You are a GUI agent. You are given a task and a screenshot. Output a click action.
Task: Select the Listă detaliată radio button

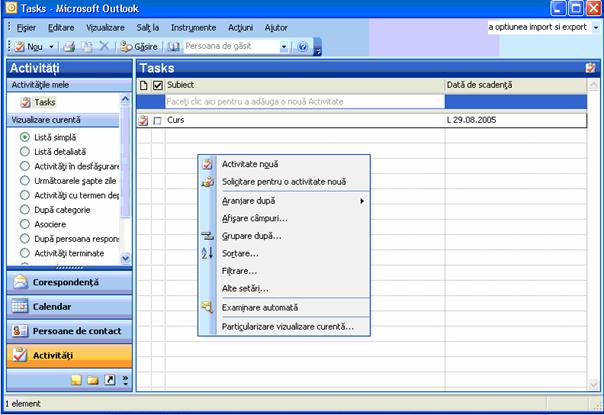pos(25,151)
